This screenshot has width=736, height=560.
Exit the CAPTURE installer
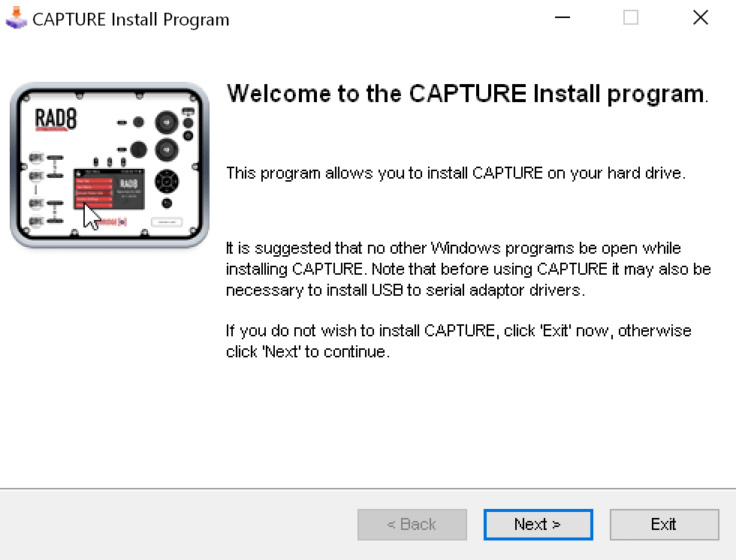pyautogui.click(x=664, y=525)
